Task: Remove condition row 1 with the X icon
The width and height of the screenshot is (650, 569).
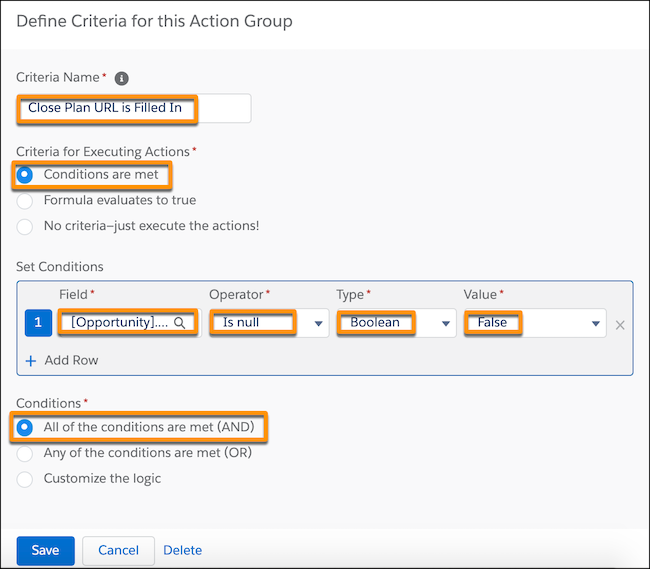Action: pos(620,325)
